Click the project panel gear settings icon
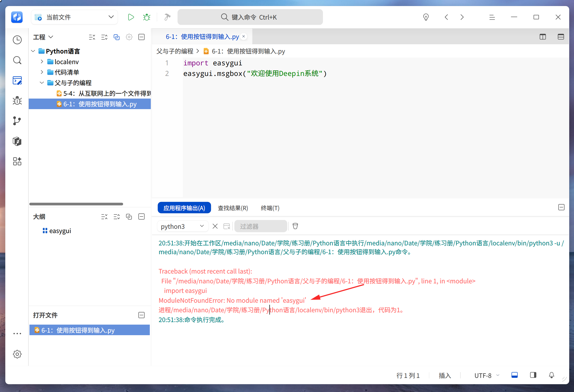This screenshot has width=574, height=392. pos(129,37)
